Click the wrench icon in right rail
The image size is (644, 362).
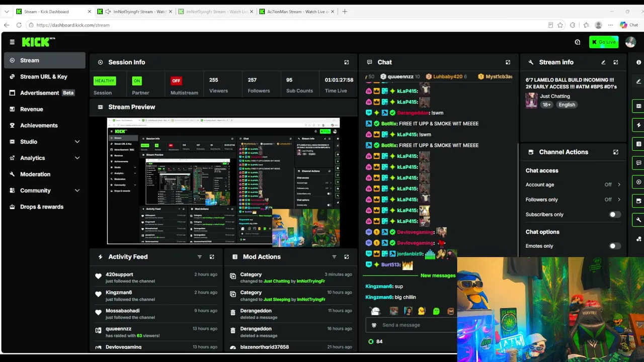[638, 220]
